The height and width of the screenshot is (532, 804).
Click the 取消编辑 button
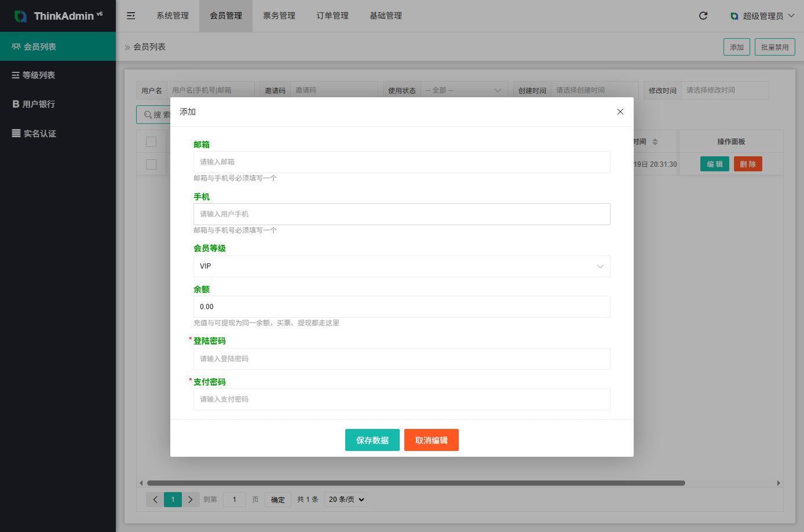(432, 440)
